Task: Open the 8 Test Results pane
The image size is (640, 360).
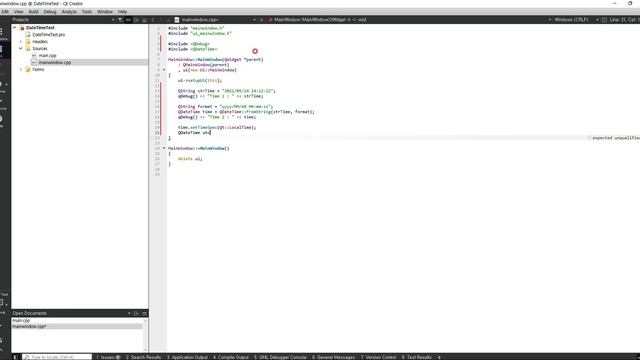Action: click(x=417, y=357)
